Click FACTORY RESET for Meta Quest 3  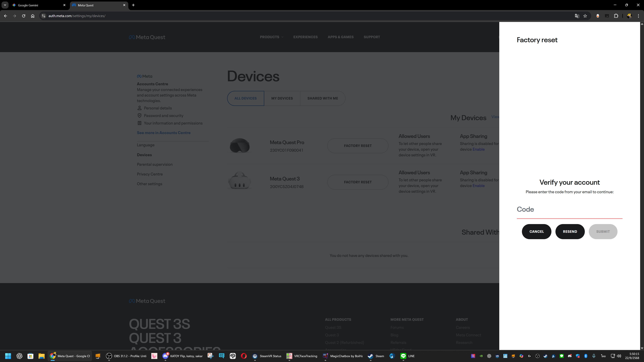tap(358, 182)
